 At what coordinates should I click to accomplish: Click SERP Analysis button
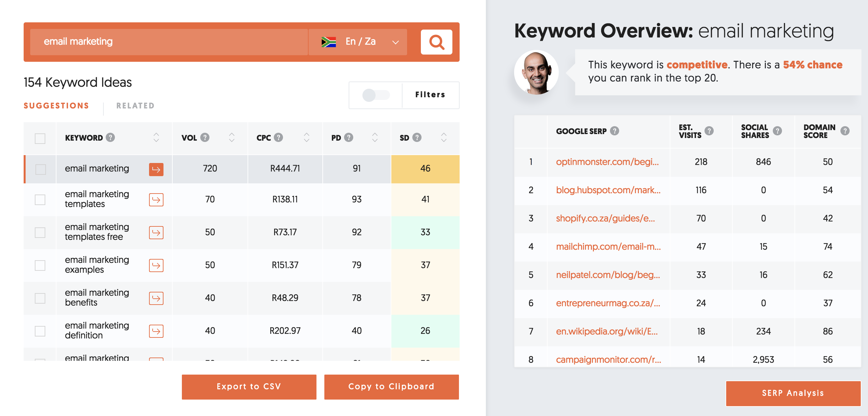[x=793, y=393]
